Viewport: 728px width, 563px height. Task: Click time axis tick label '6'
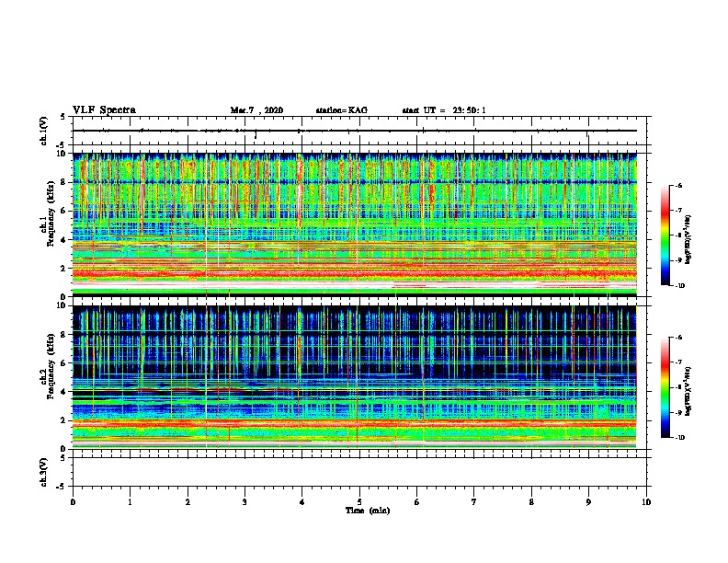[417, 502]
